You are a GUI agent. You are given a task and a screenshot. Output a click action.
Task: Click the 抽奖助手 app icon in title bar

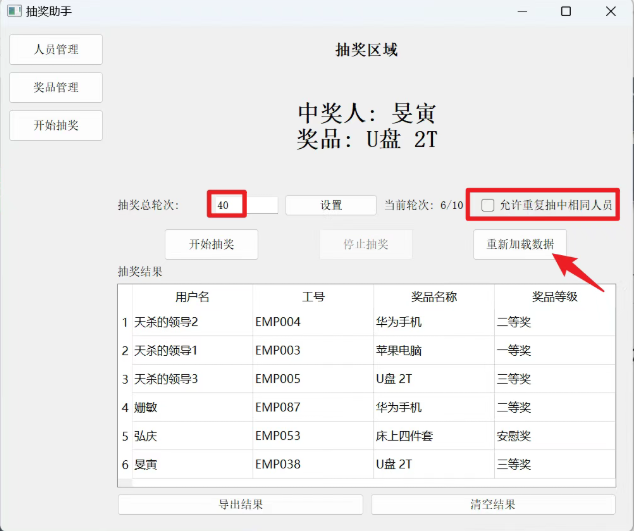tap(12, 11)
